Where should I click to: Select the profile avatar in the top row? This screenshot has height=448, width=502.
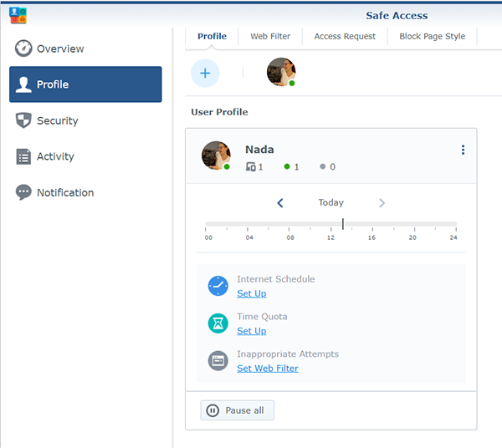(x=280, y=73)
